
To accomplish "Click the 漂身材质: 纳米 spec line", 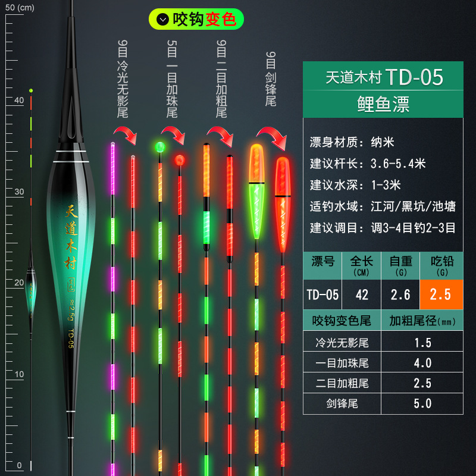I will click(x=352, y=142).
